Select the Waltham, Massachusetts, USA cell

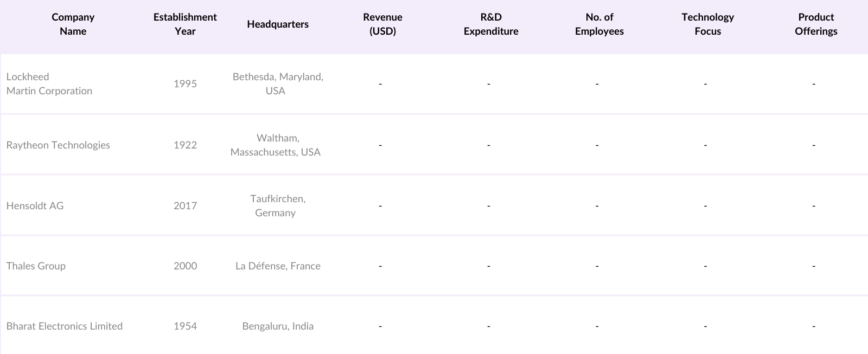pyautogui.click(x=276, y=145)
